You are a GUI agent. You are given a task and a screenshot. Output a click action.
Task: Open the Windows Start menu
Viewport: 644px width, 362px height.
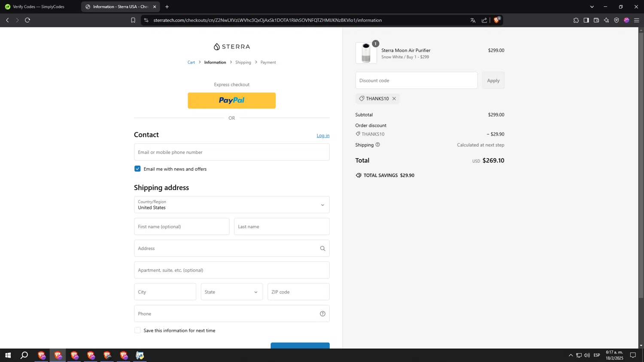pos(8,355)
